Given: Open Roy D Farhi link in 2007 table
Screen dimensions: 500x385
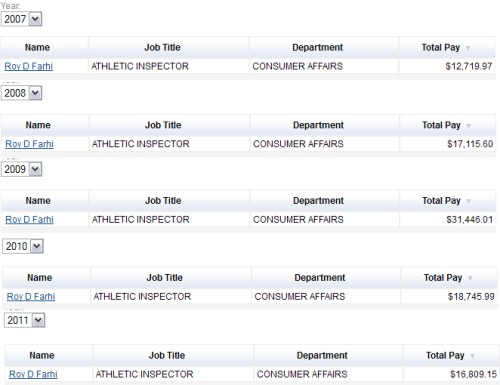Looking at the screenshot, I should click(29, 66).
